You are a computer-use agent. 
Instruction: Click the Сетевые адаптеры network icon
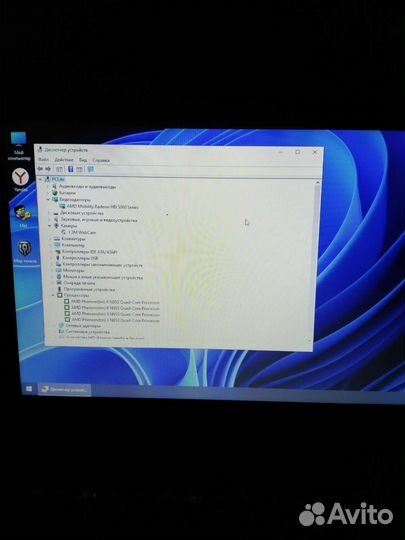61,325
